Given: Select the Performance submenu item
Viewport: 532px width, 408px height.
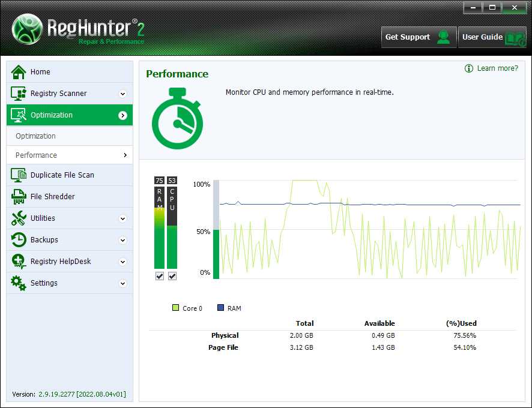Looking at the screenshot, I should [x=37, y=155].
